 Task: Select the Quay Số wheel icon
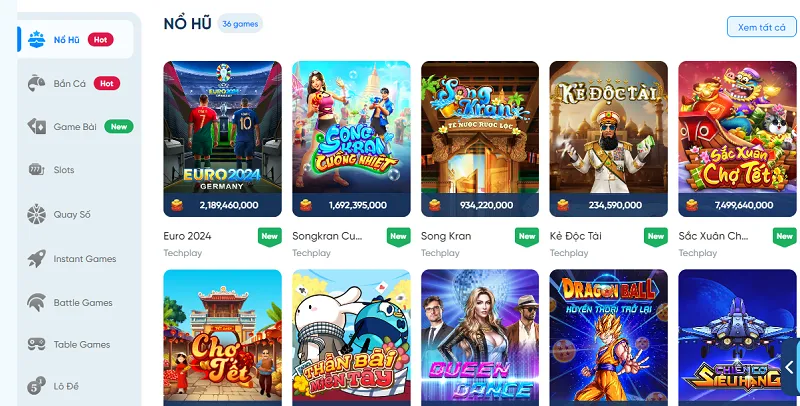click(x=36, y=214)
